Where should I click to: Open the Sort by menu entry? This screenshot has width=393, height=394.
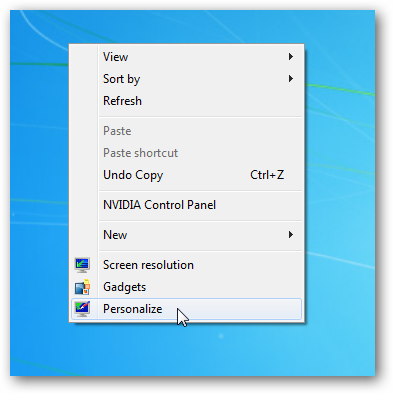click(x=186, y=79)
